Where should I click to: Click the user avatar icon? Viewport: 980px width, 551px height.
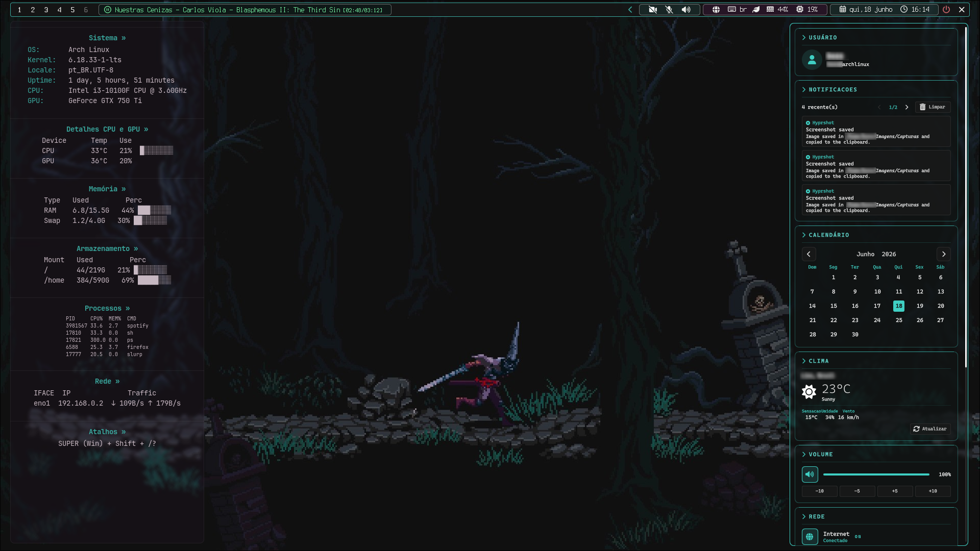click(812, 60)
